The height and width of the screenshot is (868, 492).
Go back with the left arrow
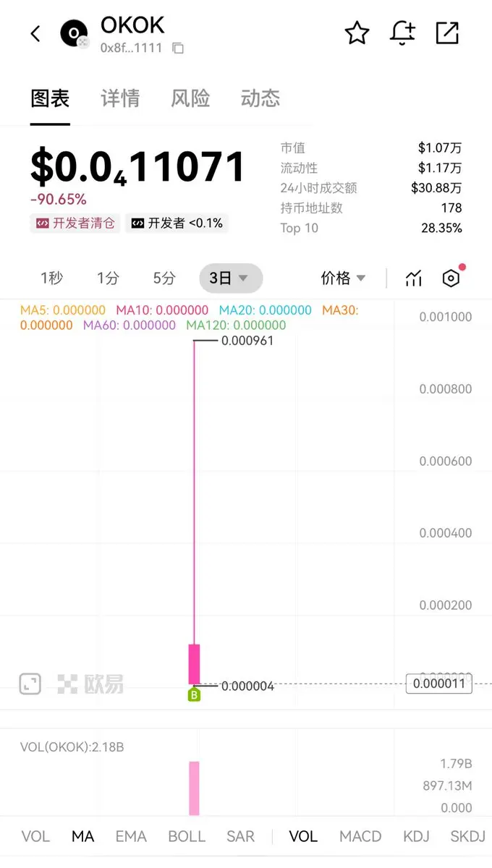coord(35,33)
